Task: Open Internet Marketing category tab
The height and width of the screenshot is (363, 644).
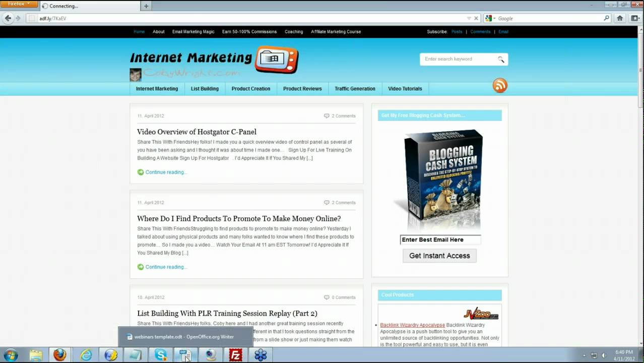Action: point(157,89)
